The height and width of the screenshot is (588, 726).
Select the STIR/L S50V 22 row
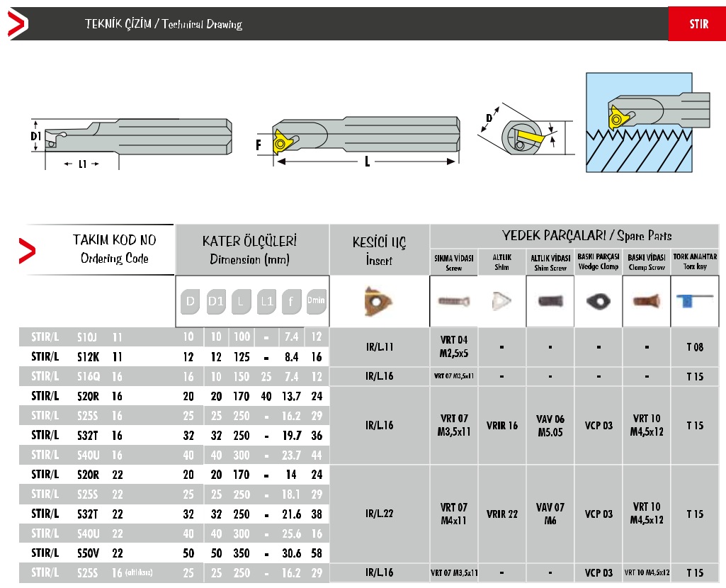174,553
